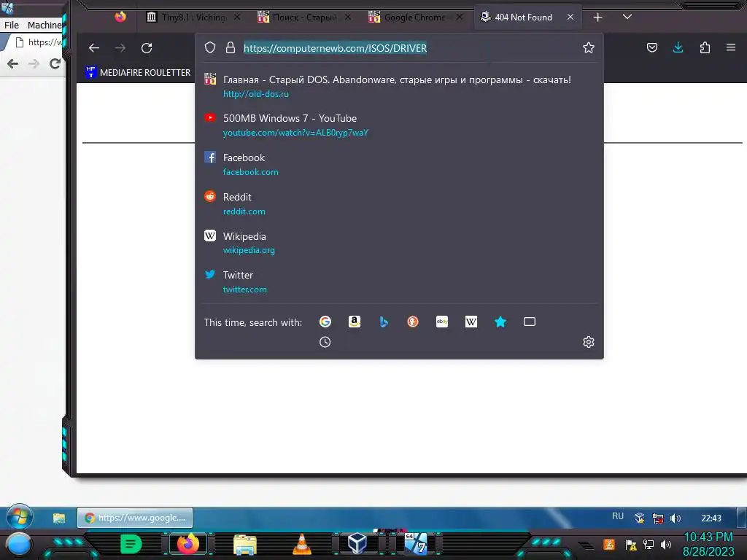
Task: Open Firefox hamburger application menu
Action: coord(731,47)
